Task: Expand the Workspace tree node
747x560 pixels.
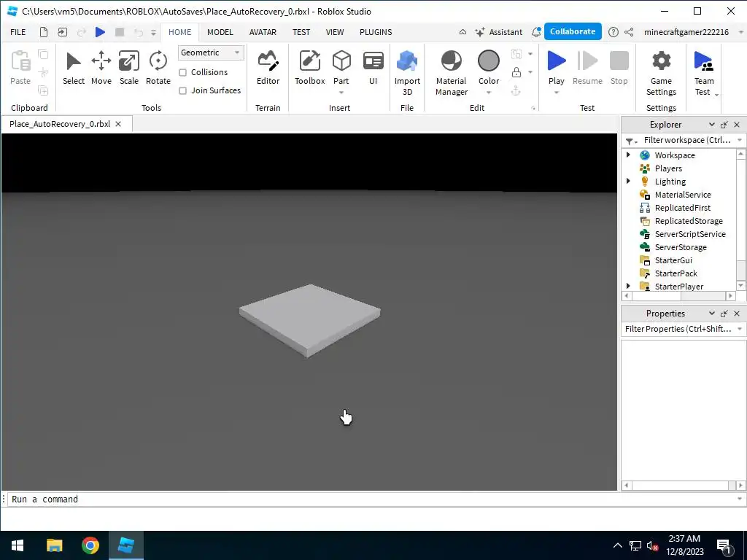Action: [x=628, y=155]
